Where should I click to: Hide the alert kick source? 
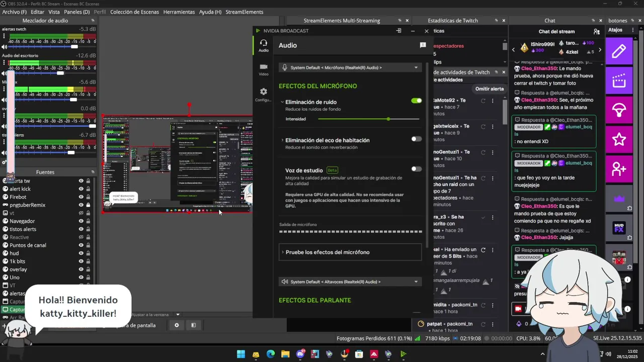(81, 189)
